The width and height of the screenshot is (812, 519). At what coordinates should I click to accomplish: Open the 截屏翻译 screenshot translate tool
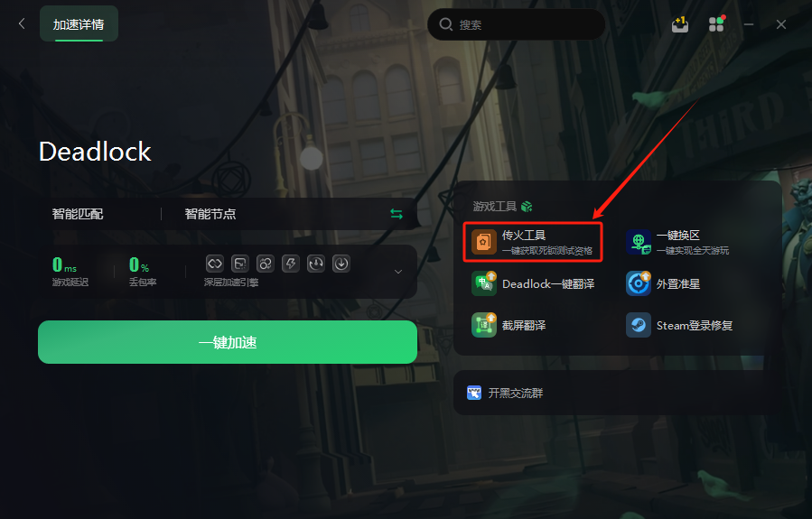click(509, 325)
